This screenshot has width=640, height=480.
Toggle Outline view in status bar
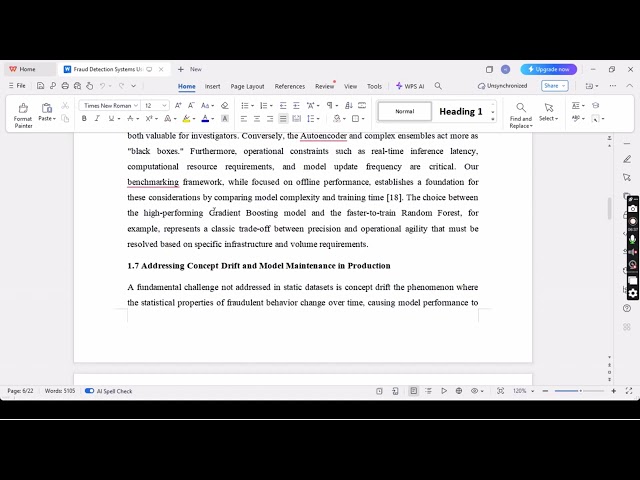click(429, 391)
